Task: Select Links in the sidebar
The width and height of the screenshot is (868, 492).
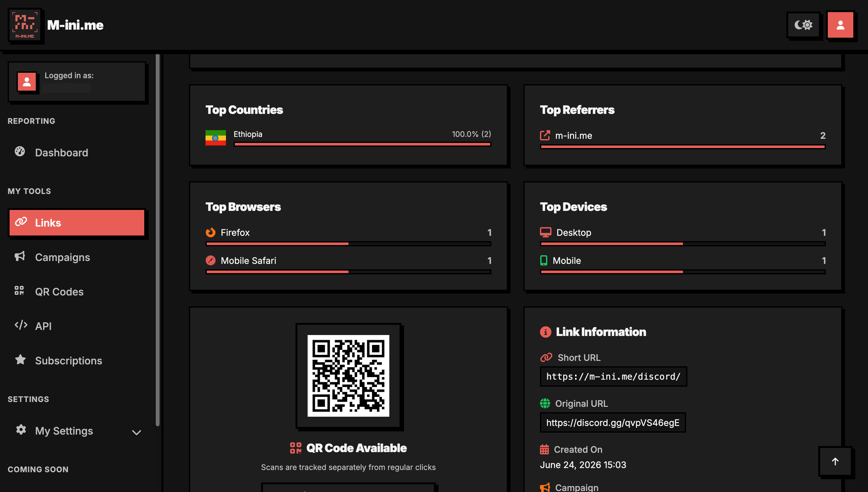Action: pos(77,223)
